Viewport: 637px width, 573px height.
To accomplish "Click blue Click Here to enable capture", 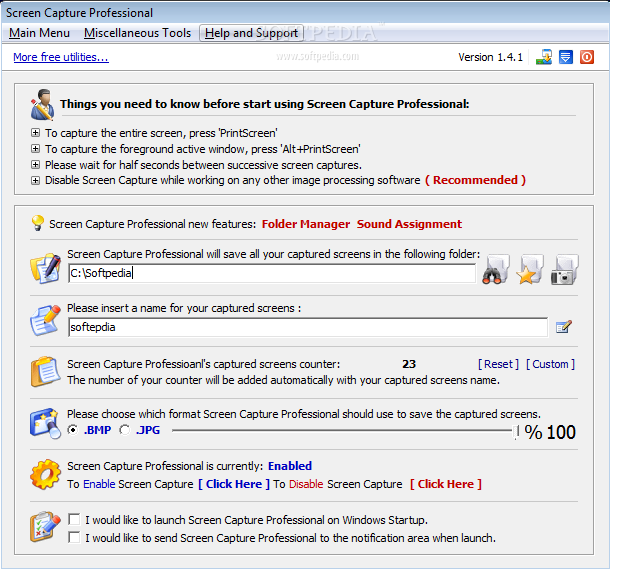I will 234,484.
